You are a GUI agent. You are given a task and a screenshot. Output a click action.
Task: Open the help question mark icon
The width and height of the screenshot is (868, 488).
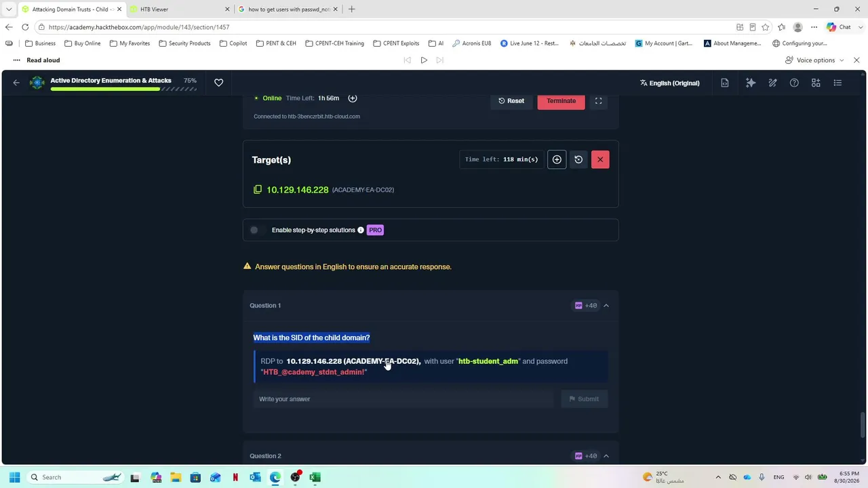click(794, 83)
